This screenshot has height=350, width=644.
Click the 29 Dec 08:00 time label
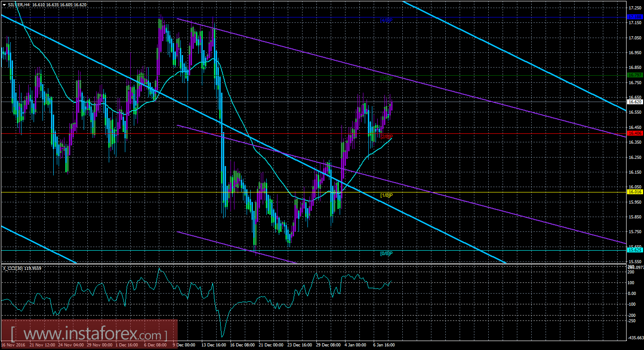coord(328,345)
